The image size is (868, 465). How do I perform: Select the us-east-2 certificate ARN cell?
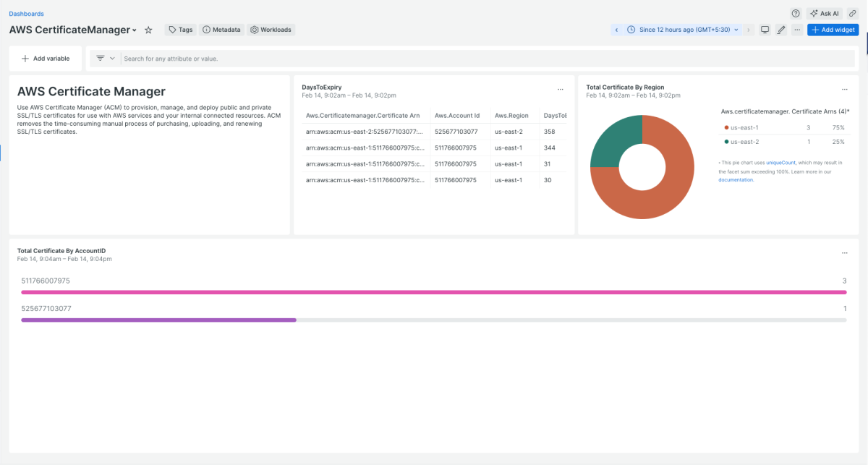[365, 132]
